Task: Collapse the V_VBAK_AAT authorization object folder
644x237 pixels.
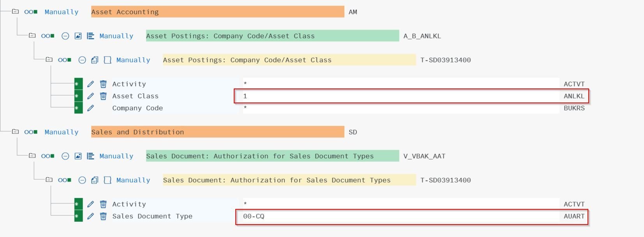Action: pyautogui.click(x=32, y=156)
